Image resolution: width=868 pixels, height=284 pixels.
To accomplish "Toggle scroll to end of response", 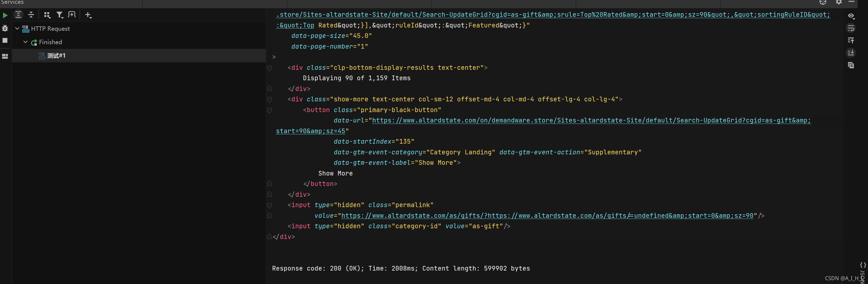I will click(851, 52).
